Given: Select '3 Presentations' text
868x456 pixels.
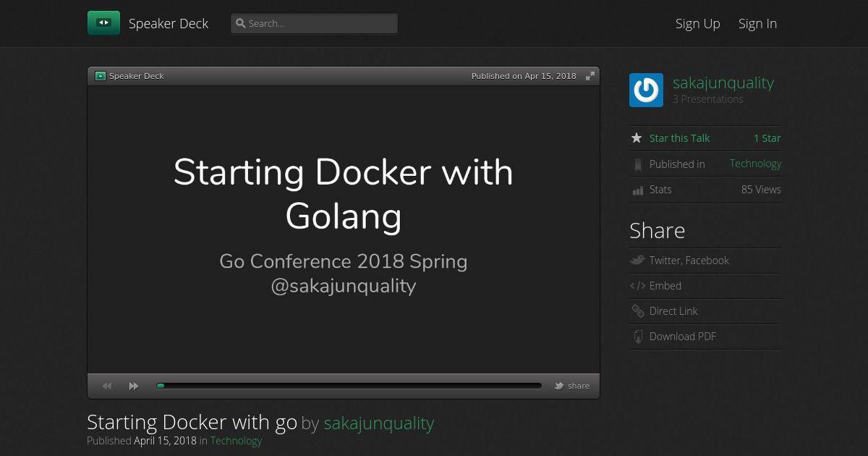Looking at the screenshot, I should click(x=708, y=99).
